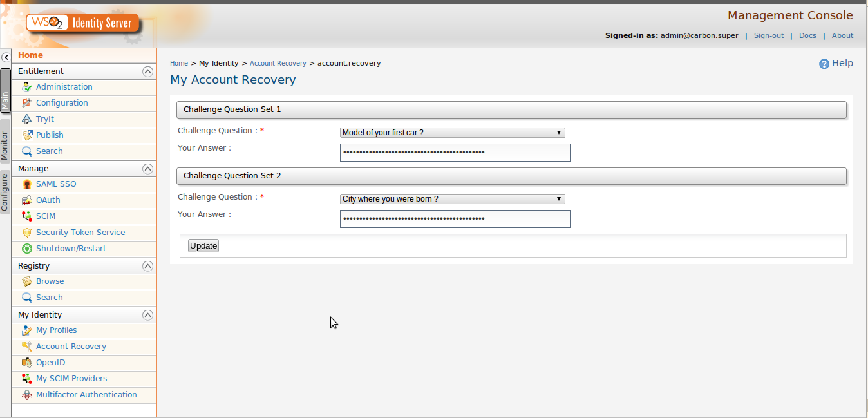Click the second Your Answer input field
868x418 pixels.
click(x=455, y=219)
